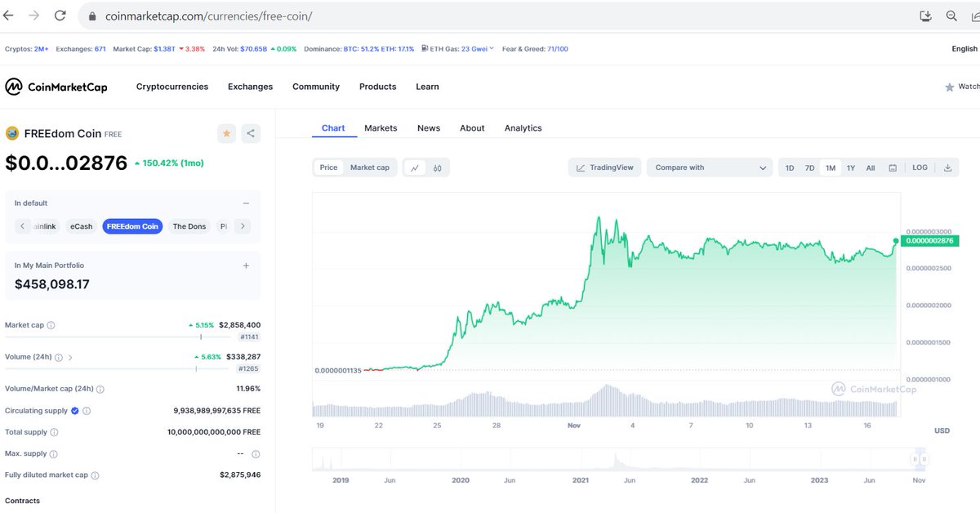This screenshot has height=513, width=980.
Task: Toggle LOG scale on chart
Action: pyautogui.click(x=920, y=167)
